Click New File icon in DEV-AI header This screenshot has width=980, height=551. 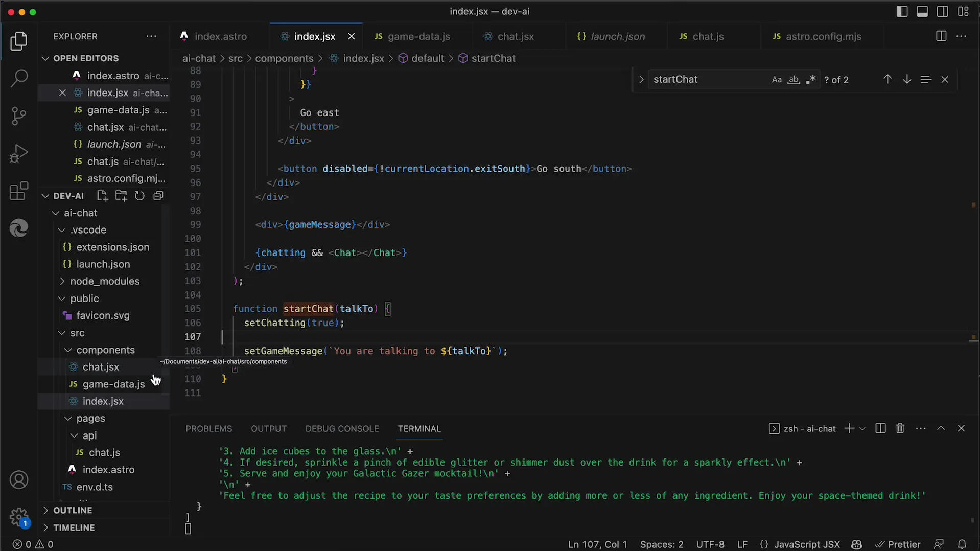click(102, 196)
